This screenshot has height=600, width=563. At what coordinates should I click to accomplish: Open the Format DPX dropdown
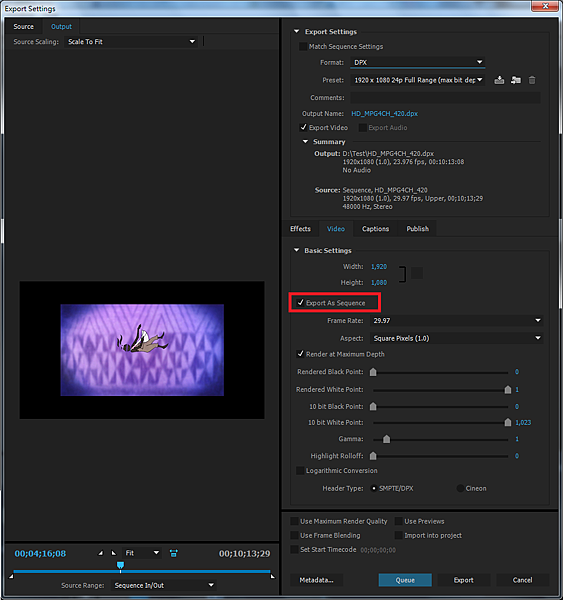418,62
